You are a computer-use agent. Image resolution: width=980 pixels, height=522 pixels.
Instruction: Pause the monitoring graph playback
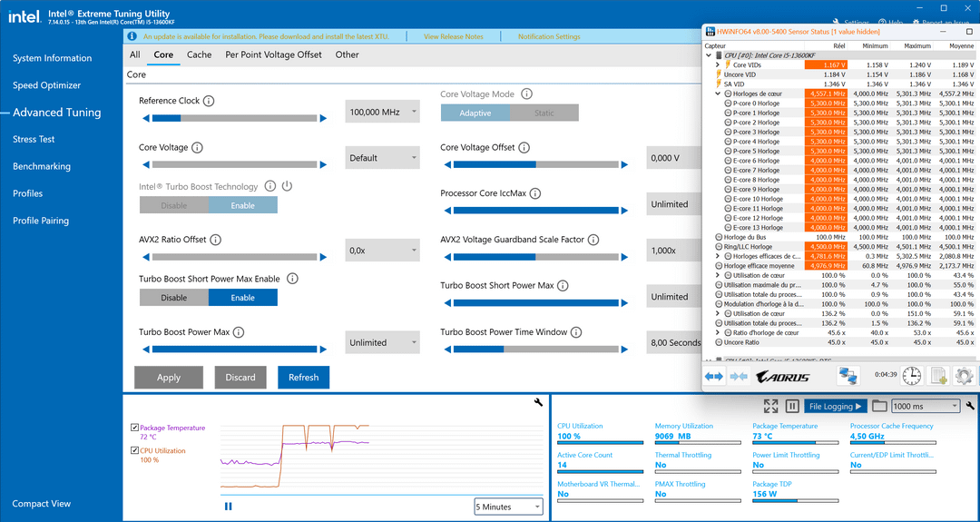[x=228, y=507]
